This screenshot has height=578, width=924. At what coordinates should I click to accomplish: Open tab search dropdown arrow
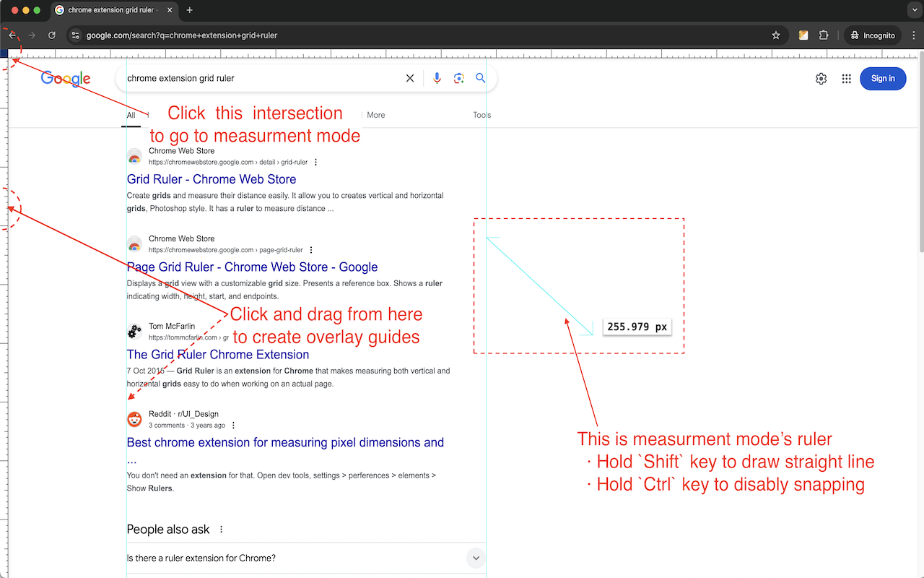point(914,10)
